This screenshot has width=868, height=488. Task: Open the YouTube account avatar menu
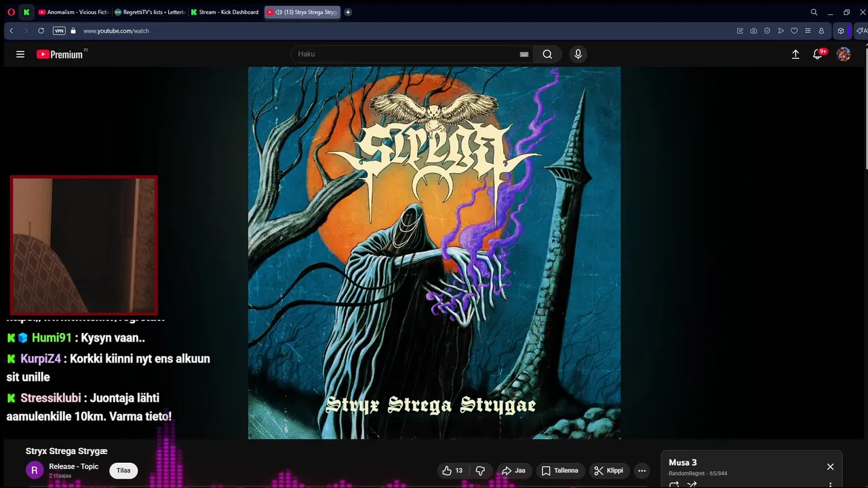coord(844,54)
